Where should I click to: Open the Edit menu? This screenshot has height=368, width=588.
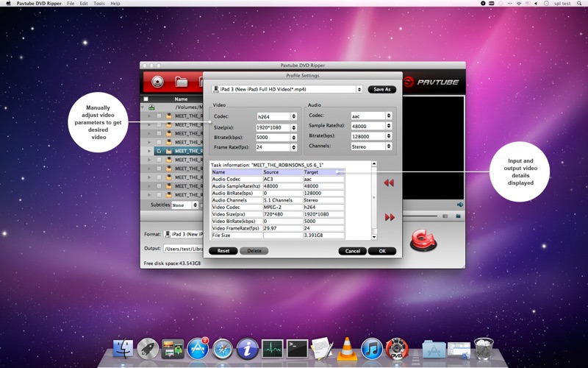click(x=84, y=4)
